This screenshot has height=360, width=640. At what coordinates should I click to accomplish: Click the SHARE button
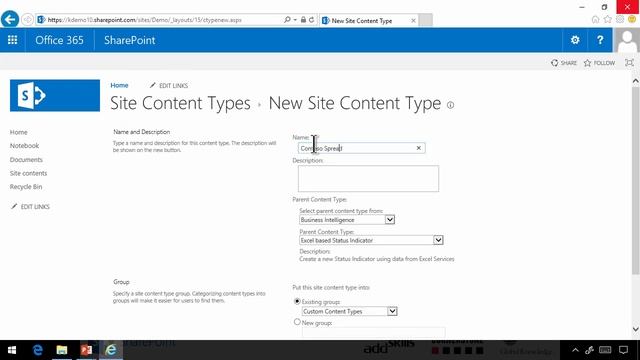(564, 63)
